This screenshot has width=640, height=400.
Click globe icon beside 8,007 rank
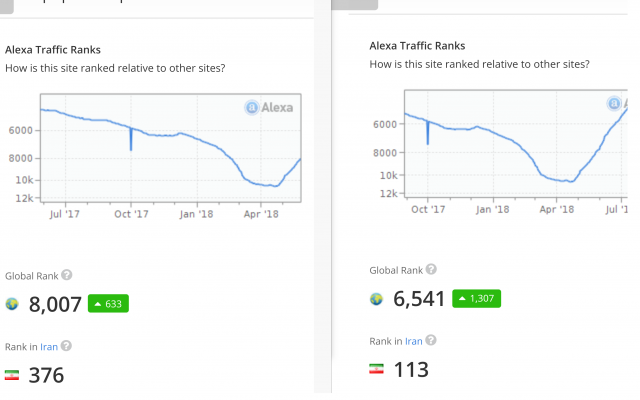point(12,304)
